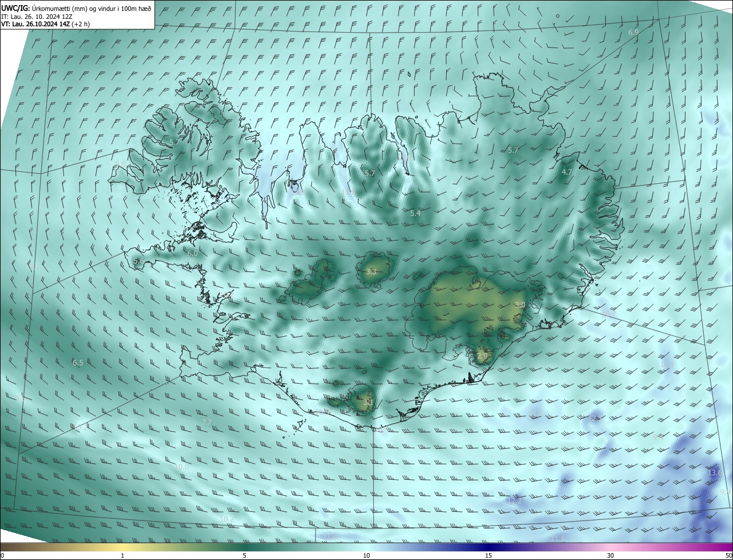The height and width of the screenshot is (560, 733).
Task: Click the dark navy color band above tick 15
Action: point(488,547)
